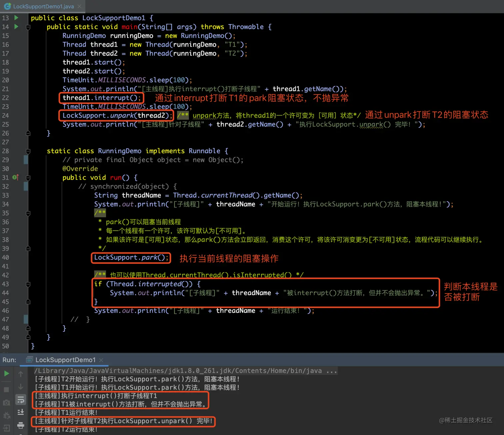Close the LockSupportDemo1.java editor tab

point(79,6)
